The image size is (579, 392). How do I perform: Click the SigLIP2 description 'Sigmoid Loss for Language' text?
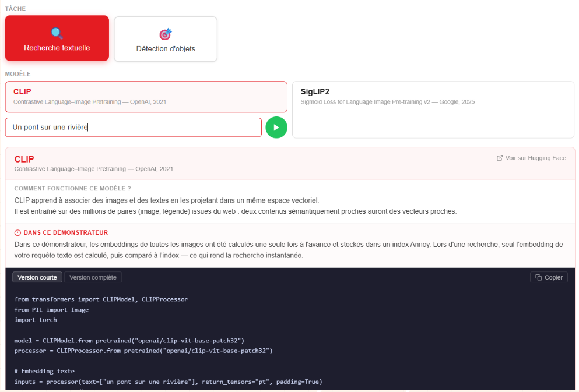click(387, 102)
